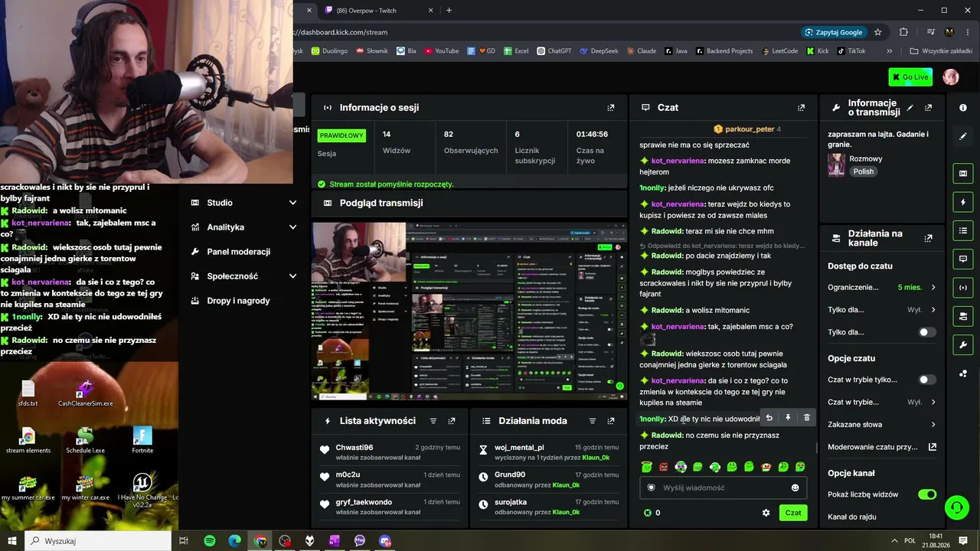This screenshot has height=551, width=980.
Task: Open the Duolingo bookmark
Action: pos(330,51)
